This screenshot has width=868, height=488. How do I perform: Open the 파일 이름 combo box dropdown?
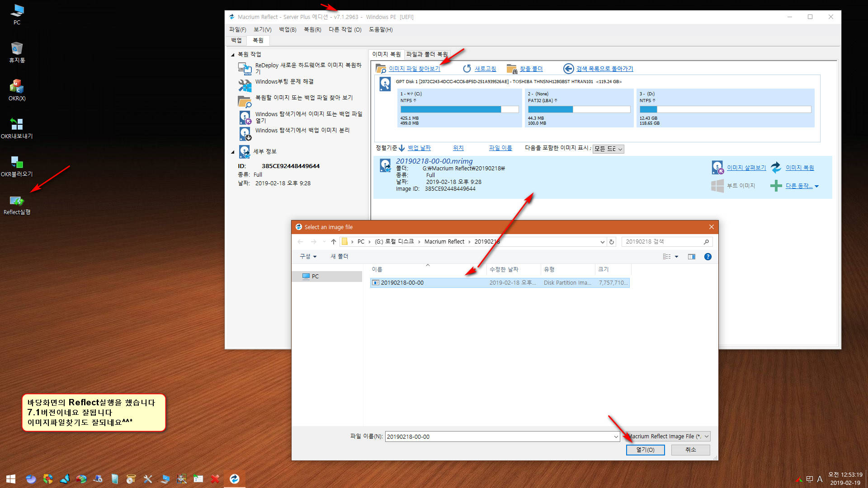pos(616,436)
